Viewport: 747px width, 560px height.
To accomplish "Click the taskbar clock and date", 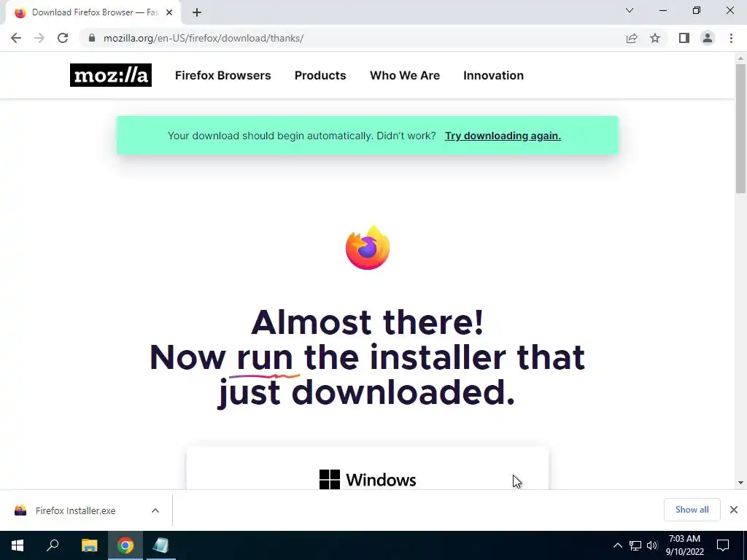I will (x=684, y=545).
